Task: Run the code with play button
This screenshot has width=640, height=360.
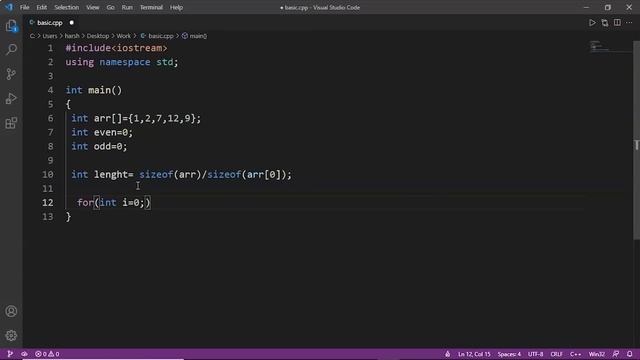Action: [592, 23]
